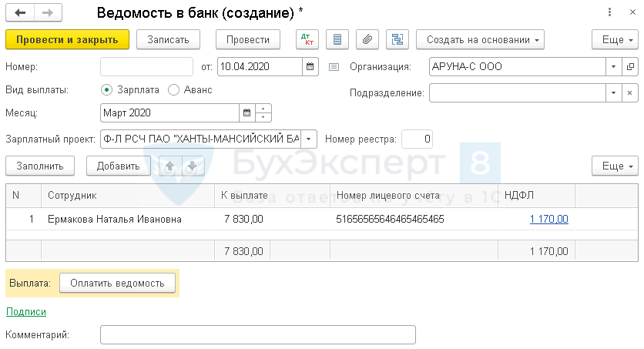Click the total К выплате 7 830,00 footer
Viewport: 644px width, 349px height.
point(243,251)
